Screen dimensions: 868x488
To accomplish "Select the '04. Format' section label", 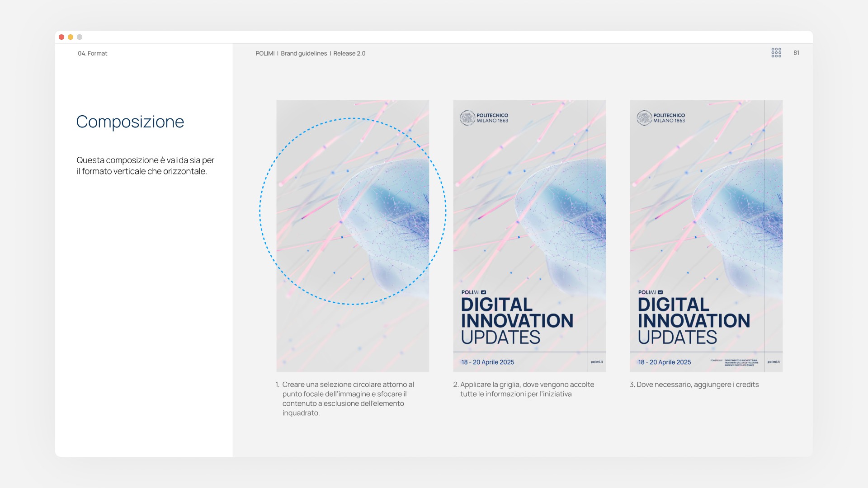I will click(x=92, y=53).
